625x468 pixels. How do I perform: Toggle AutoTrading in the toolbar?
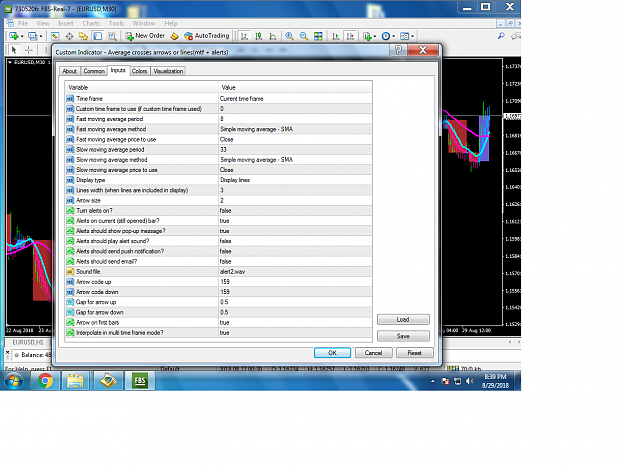pyautogui.click(x=206, y=36)
